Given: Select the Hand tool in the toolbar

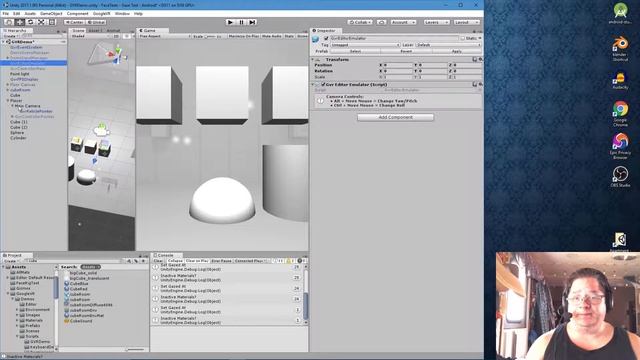Looking at the screenshot, I should [9, 22].
